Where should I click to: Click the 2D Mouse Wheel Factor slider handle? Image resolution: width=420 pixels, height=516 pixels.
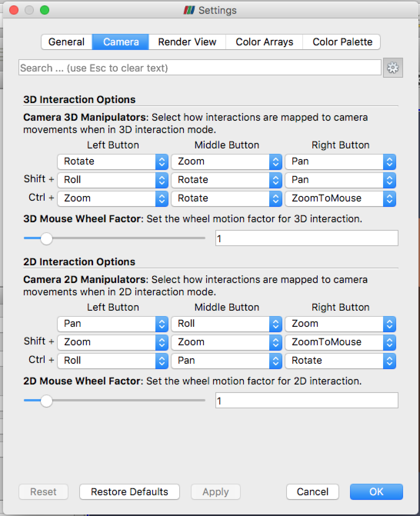click(47, 401)
